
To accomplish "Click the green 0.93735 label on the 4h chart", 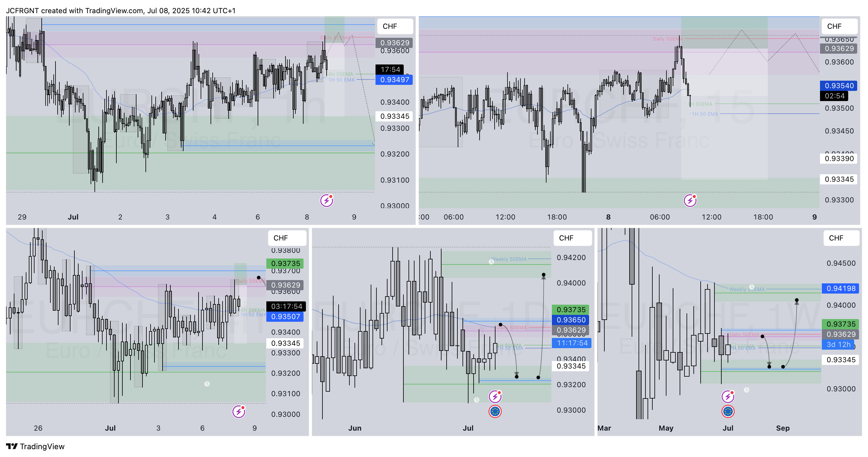I will click(x=285, y=263).
